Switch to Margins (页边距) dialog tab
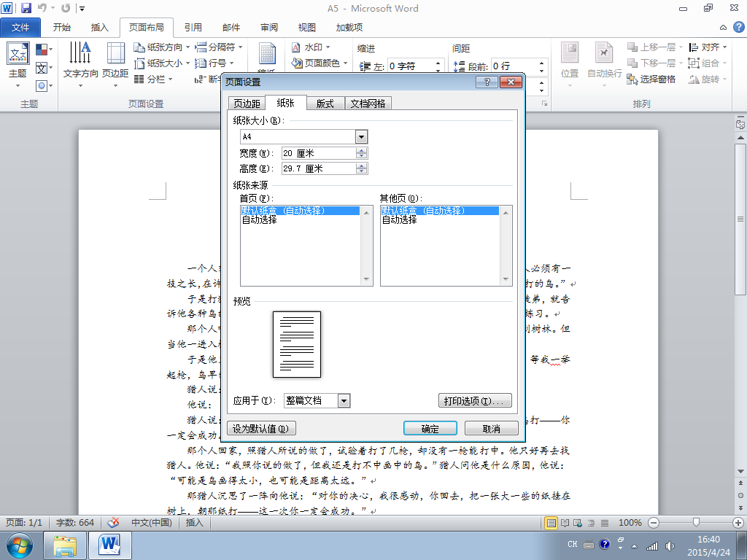Image resolution: width=747 pixels, height=560 pixels. pyautogui.click(x=247, y=104)
